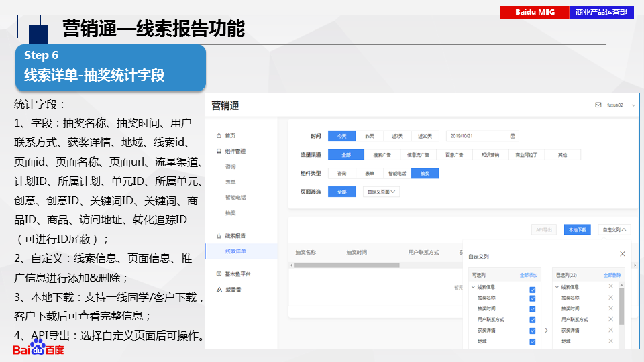Image resolution: width=644 pixels, height=362 pixels.
Task: Select 全部 in the 流量渠道 filter
Action: [346, 155]
